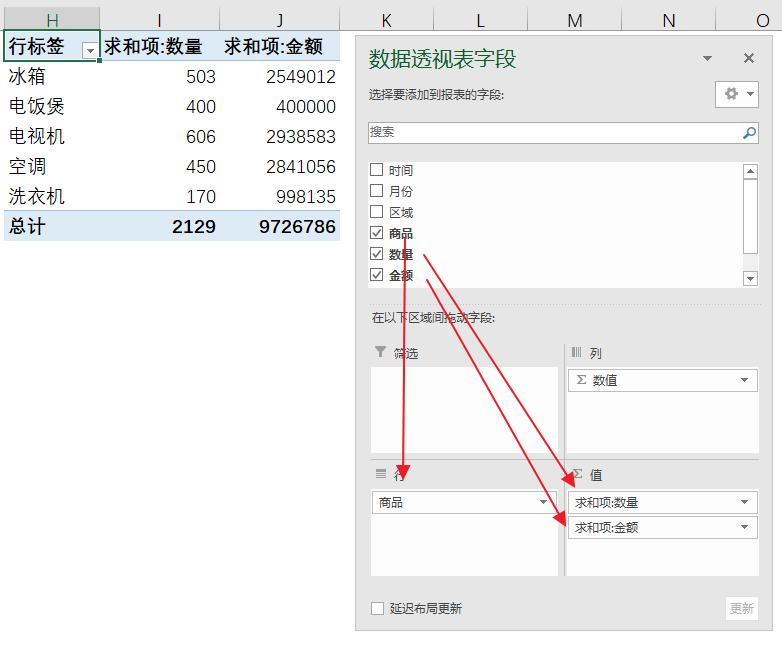Uncheck the 商品 field checkbox
Screen dimensions: 782x648
pyautogui.click(x=377, y=233)
